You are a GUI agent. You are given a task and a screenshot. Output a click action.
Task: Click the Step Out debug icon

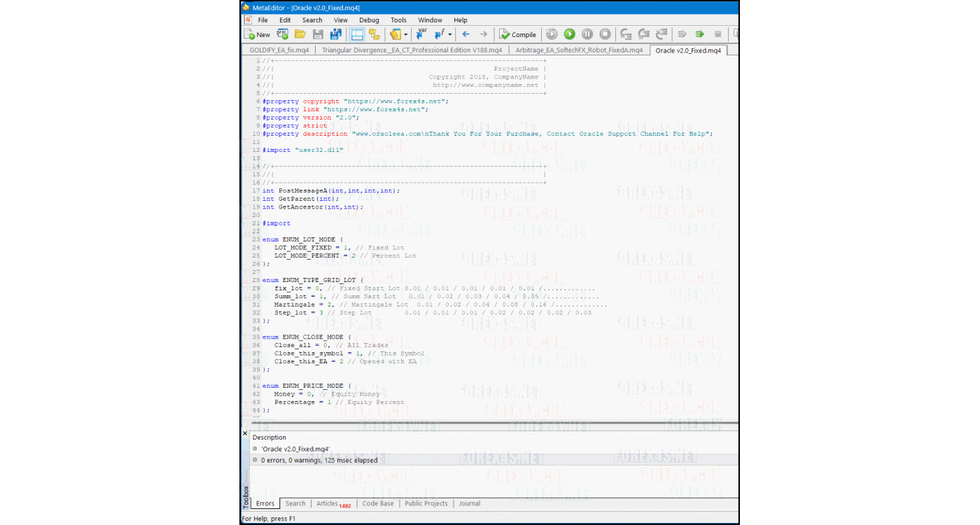pos(661,34)
